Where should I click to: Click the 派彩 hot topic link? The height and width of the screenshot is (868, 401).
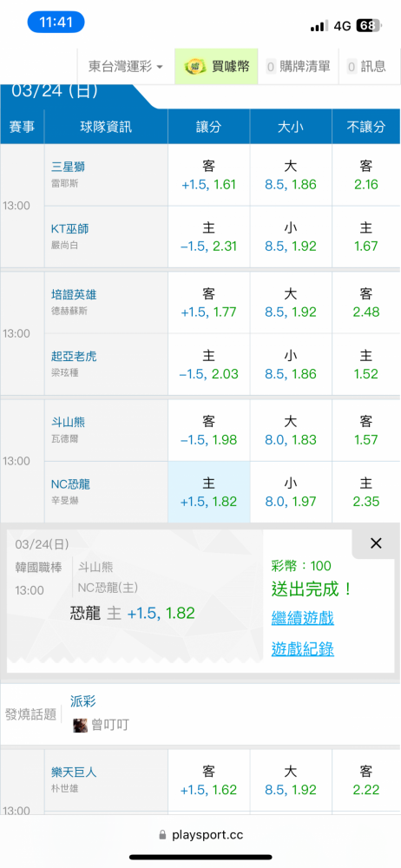tap(83, 701)
